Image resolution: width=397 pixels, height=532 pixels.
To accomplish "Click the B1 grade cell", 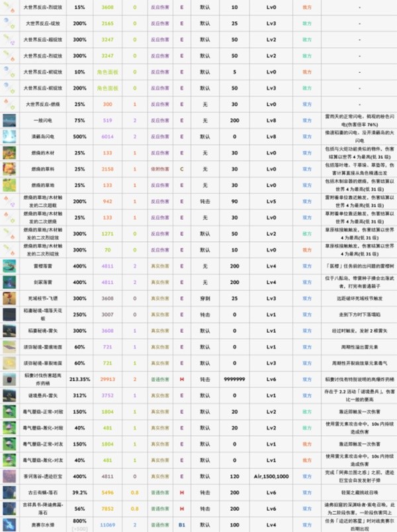I will tap(182, 525).
